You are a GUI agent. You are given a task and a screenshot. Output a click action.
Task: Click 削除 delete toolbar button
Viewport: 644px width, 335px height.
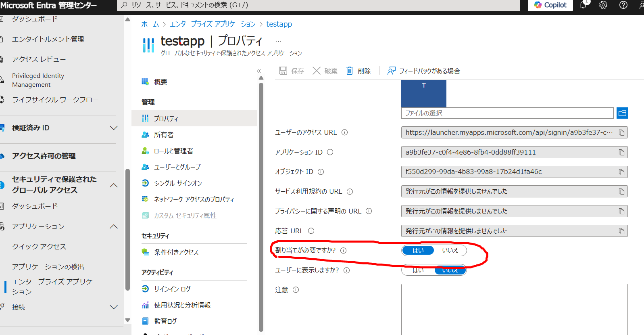click(358, 71)
